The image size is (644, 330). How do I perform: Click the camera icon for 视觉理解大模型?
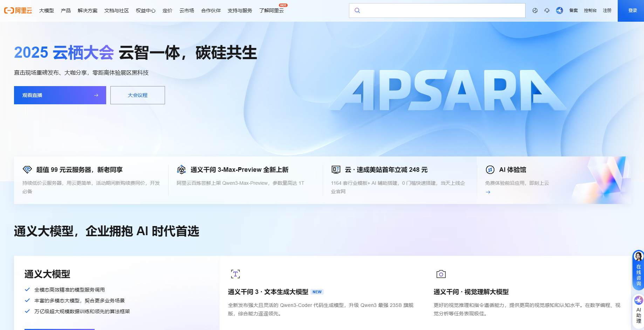click(x=441, y=274)
